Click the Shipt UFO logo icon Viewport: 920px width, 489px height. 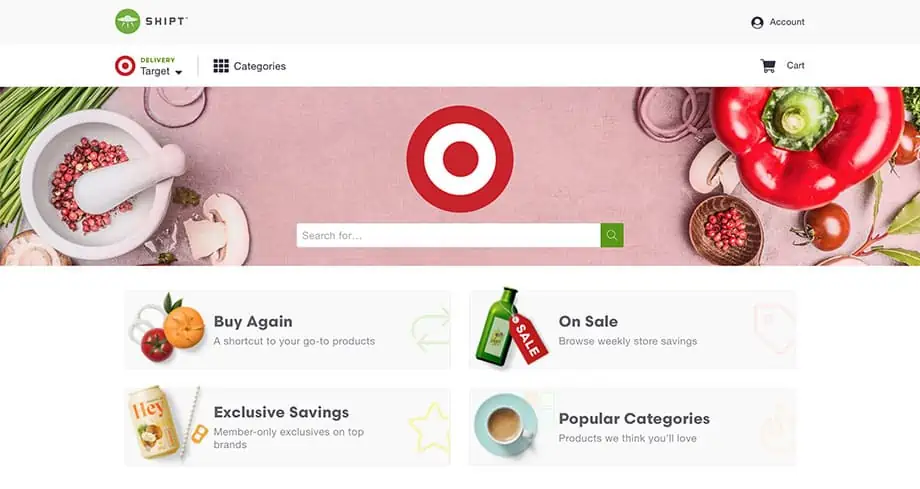click(x=127, y=21)
